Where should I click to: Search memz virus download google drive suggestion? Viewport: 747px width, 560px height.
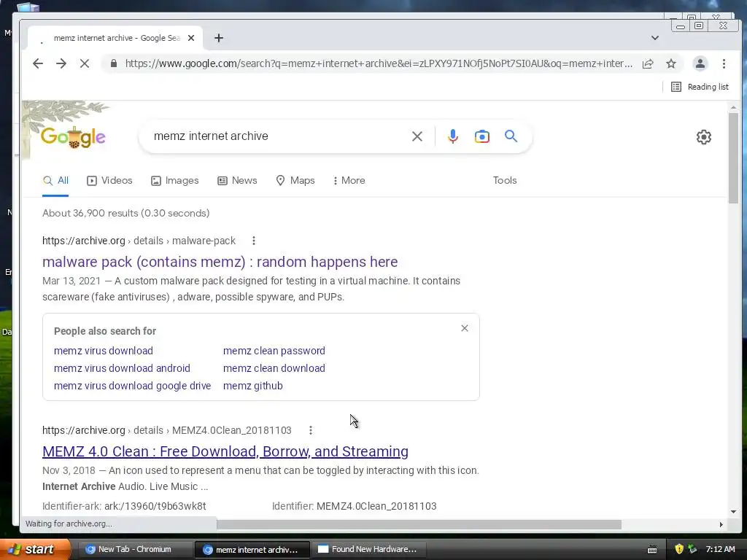click(133, 386)
